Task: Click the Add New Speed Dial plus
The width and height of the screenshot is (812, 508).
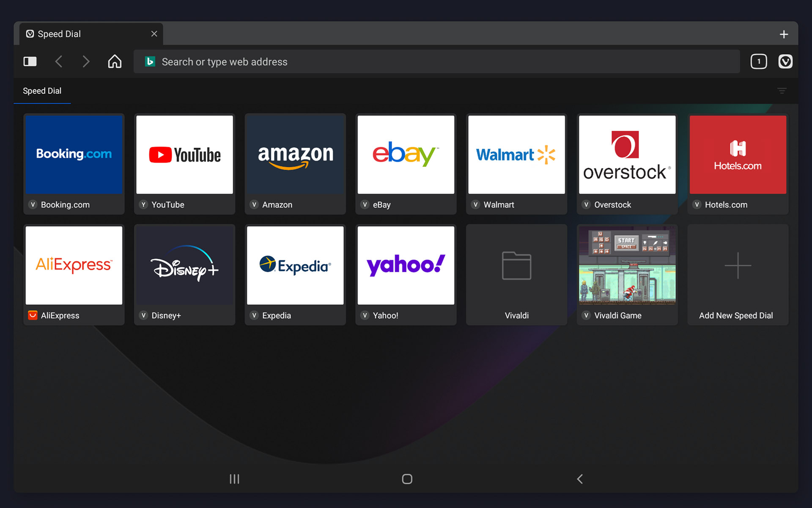Action: pyautogui.click(x=738, y=265)
